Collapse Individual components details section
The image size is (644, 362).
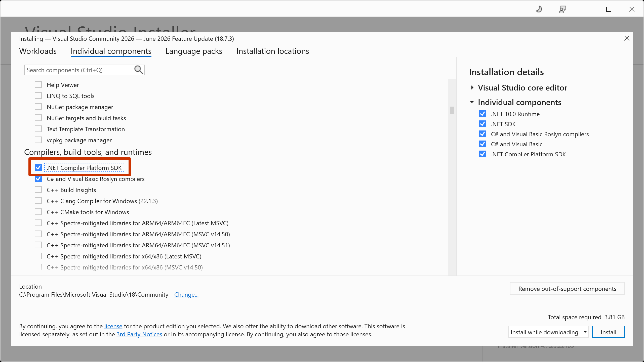(472, 102)
